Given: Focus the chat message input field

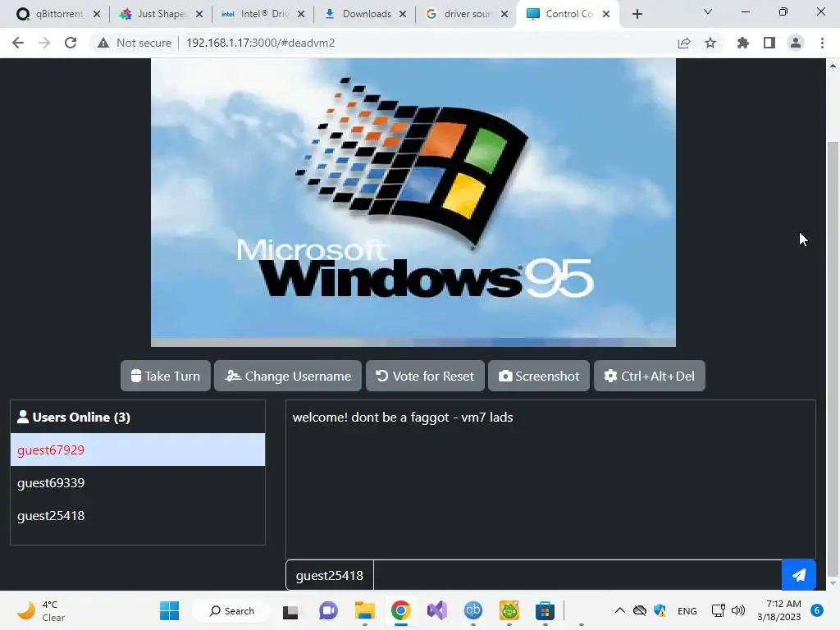Looking at the screenshot, I should click(577, 575).
